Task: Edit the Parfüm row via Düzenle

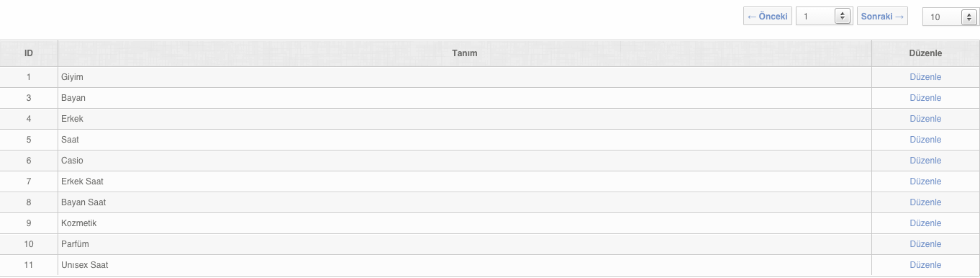Action: 925,244
